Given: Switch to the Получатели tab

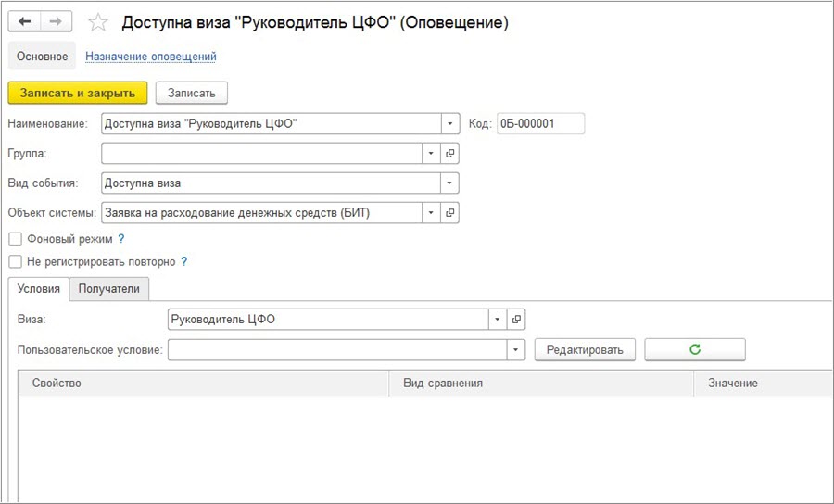Looking at the screenshot, I should (x=108, y=289).
